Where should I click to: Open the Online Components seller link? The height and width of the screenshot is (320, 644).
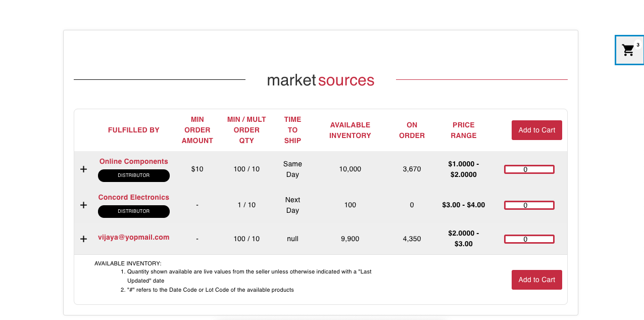pyautogui.click(x=134, y=162)
